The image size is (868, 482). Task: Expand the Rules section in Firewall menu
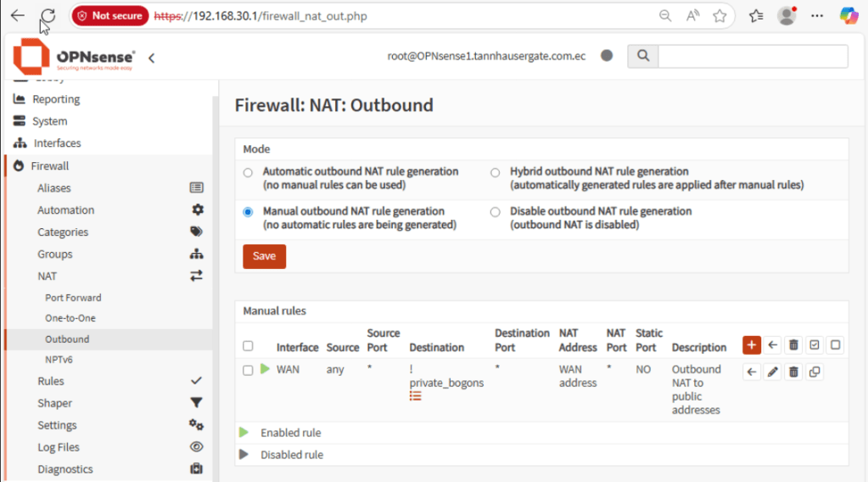[x=51, y=381]
